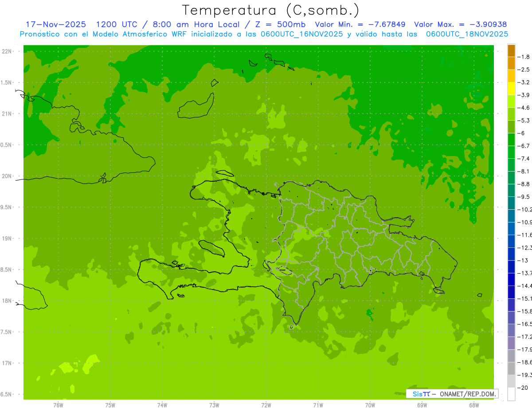Click the "73W" longitude axis label
This screenshot has height=411, width=532.
pos(214,405)
